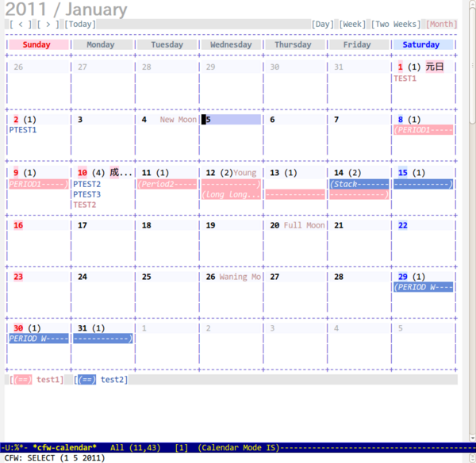Open the TEST1 event on January 1
The height and width of the screenshot is (463, 476).
(405, 78)
